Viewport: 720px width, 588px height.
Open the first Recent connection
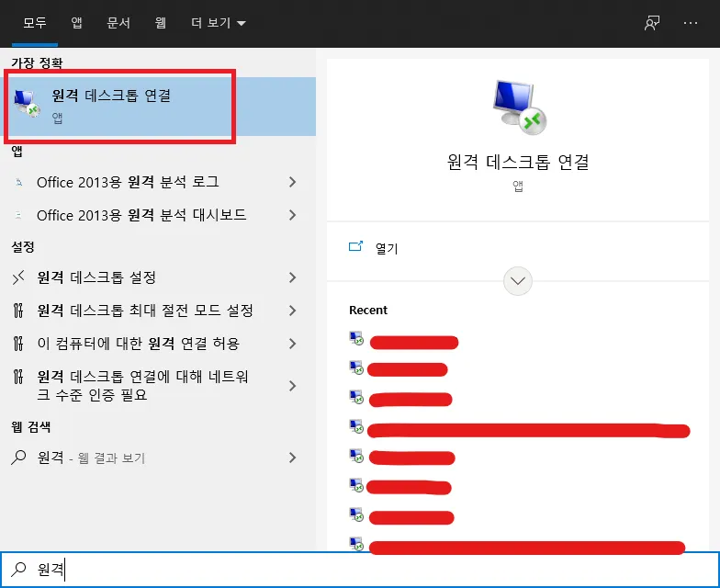tap(404, 340)
